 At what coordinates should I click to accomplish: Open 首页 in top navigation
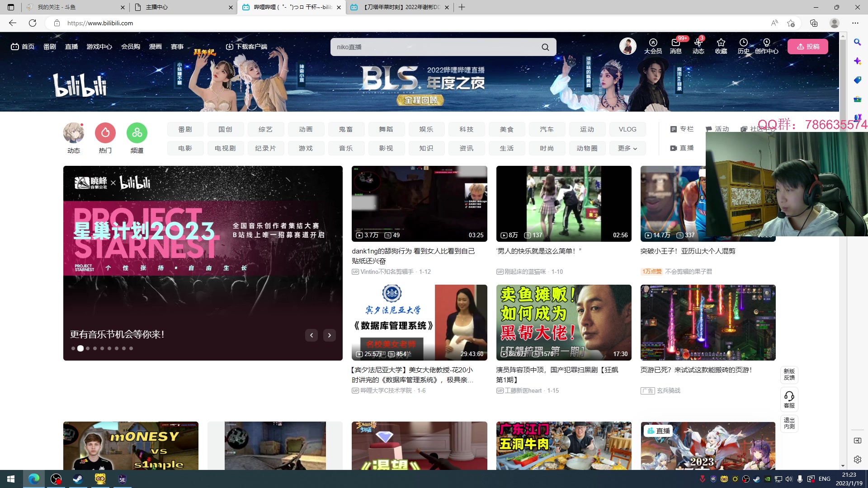(x=23, y=47)
